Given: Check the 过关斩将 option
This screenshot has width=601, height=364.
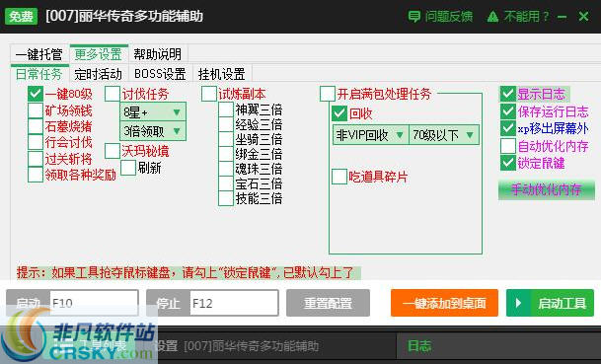Looking at the screenshot, I should [x=36, y=159].
